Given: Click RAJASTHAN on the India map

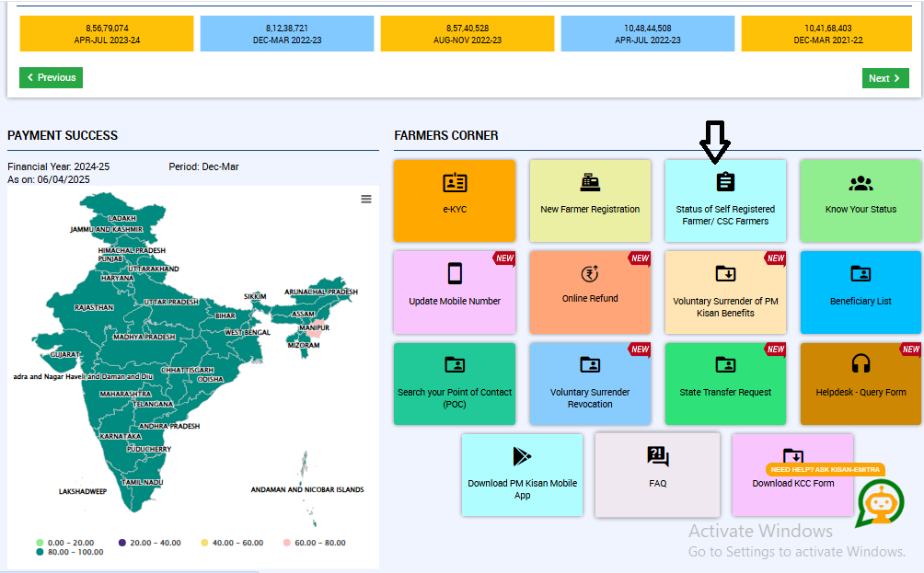Looking at the screenshot, I should [94, 307].
